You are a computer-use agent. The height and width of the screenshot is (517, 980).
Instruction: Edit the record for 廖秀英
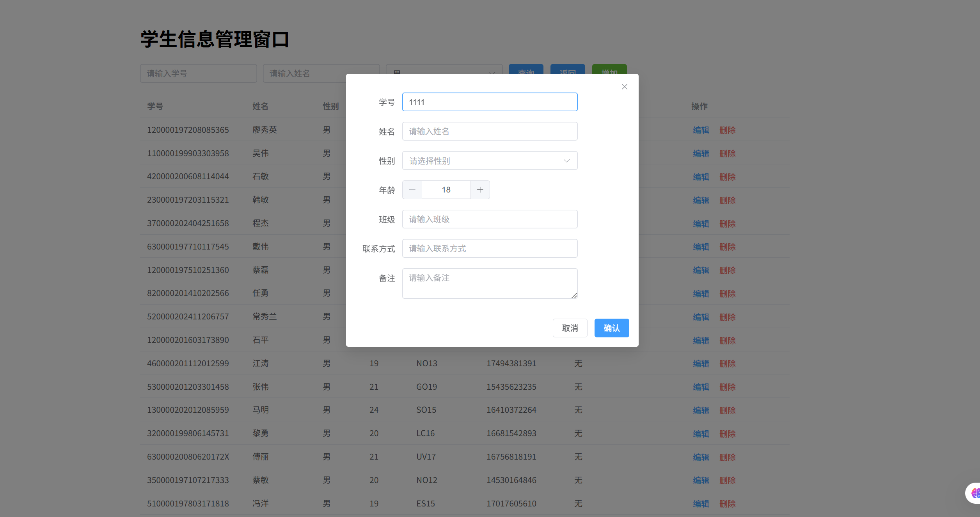(x=701, y=130)
